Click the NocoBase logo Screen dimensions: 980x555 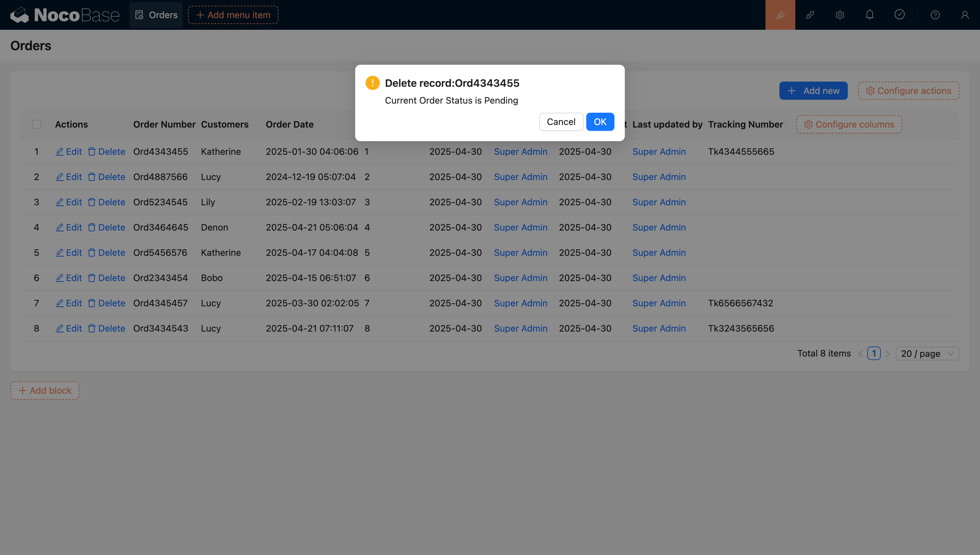(x=65, y=15)
